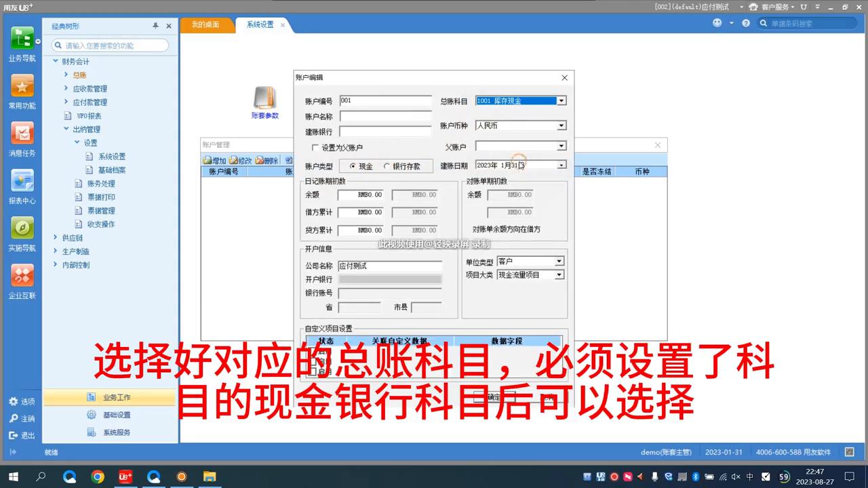Click the 增加 icon in 账户管理 toolbar
The height and width of the screenshot is (488, 868).
(216, 160)
